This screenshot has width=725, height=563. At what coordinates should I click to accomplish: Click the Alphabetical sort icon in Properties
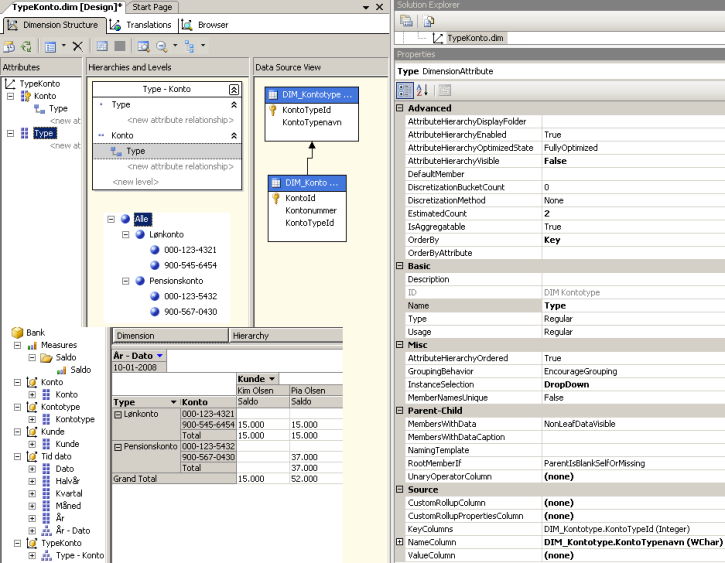(422, 90)
